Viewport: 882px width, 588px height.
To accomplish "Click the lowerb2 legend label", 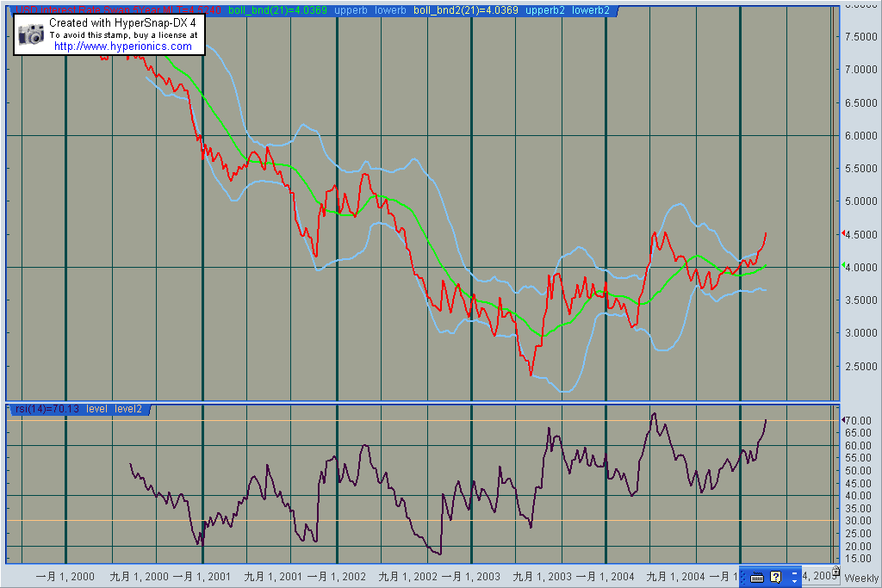I will 591,10.
